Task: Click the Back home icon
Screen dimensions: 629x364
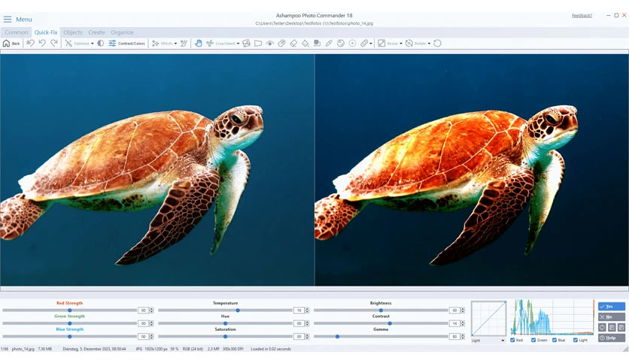Action: pos(7,44)
